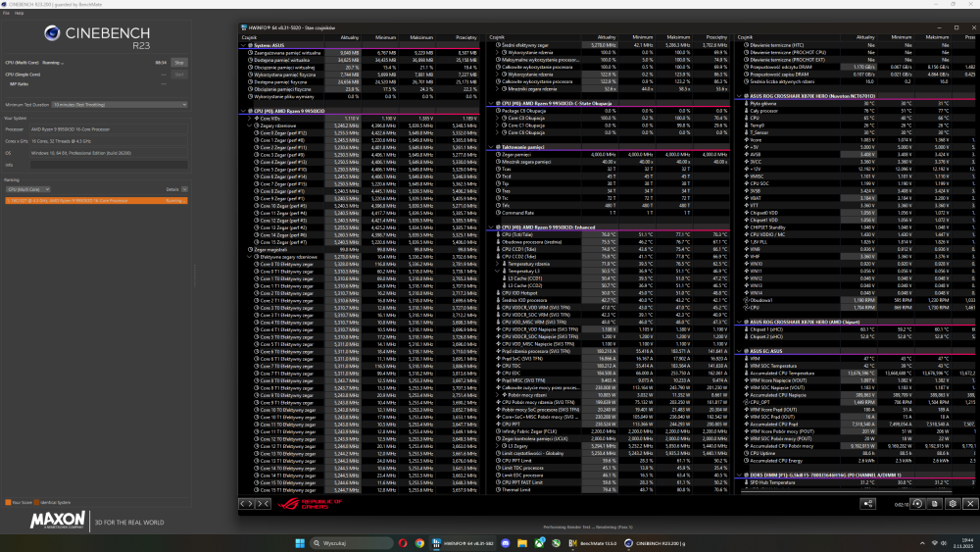The height and width of the screenshot is (552, 980).
Task: Click the Info text field
Action: tap(108, 165)
